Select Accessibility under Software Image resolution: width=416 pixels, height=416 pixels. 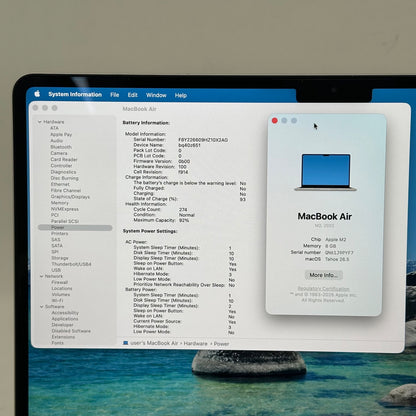(65, 313)
